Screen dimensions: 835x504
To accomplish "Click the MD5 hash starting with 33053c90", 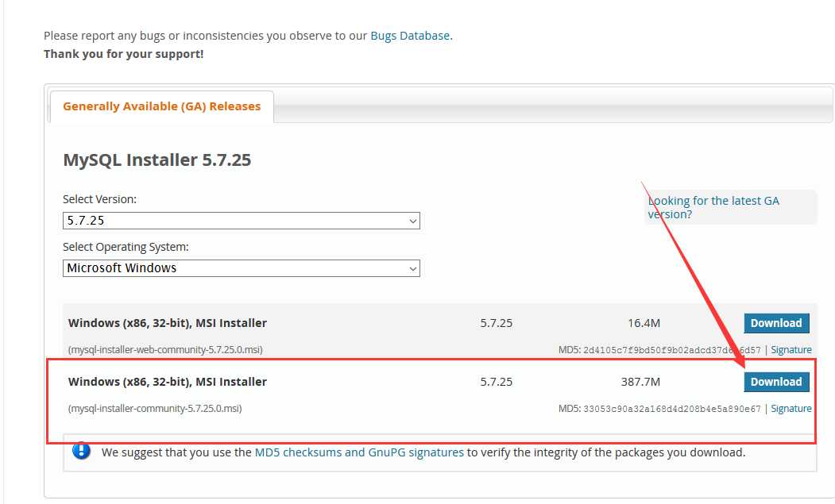I will click(672, 409).
